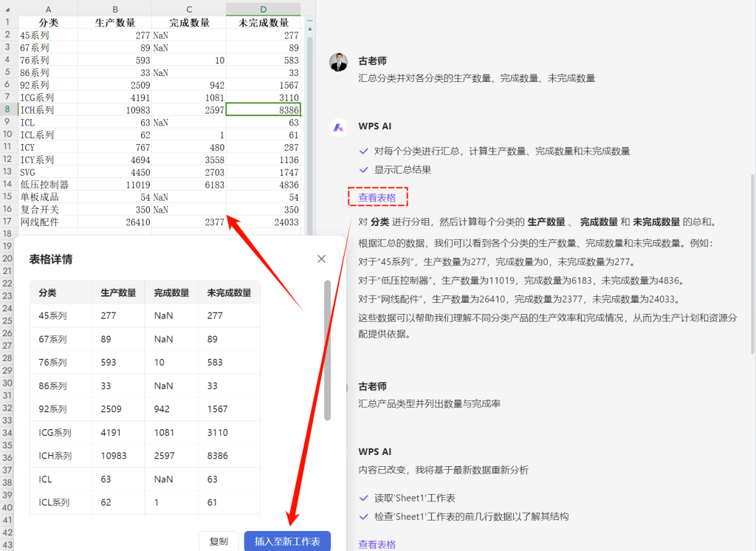Select the ICH系列 cell in spreadsheet
The image size is (756, 551).
(48, 109)
